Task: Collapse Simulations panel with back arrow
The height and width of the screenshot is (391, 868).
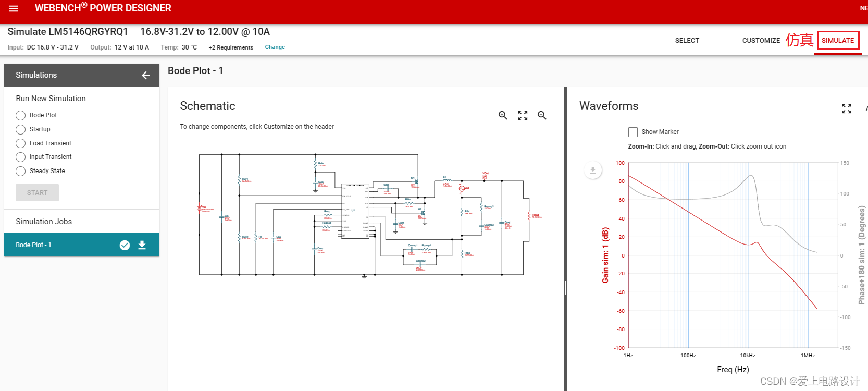Action: (x=146, y=76)
